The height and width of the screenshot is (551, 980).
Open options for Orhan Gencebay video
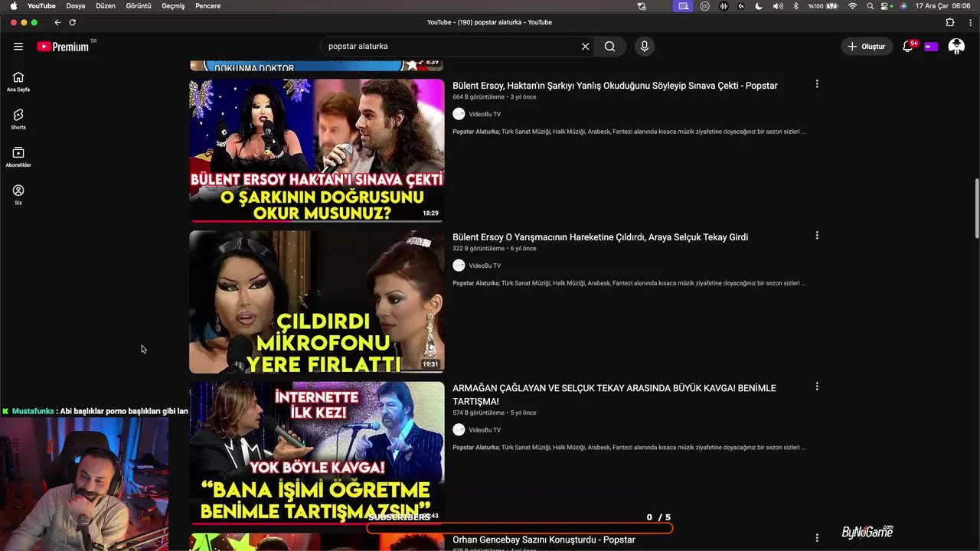coord(817,538)
